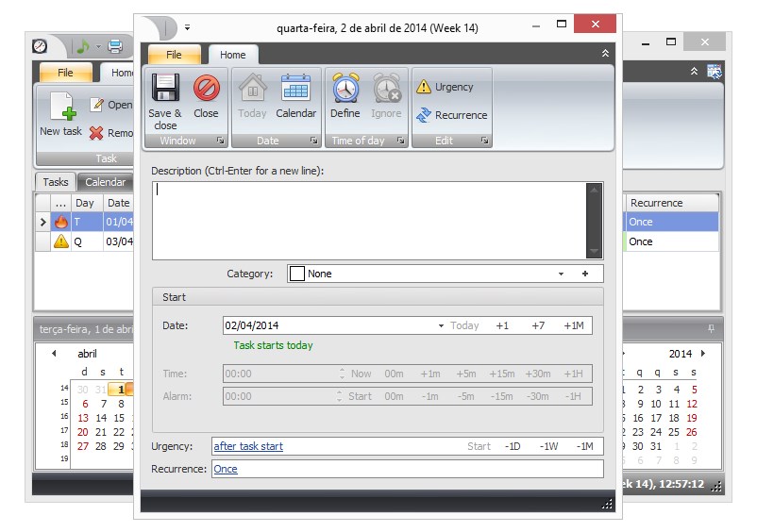The image size is (757, 532).
Task: Click the description scrollbar up arrow
Action: [594, 190]
